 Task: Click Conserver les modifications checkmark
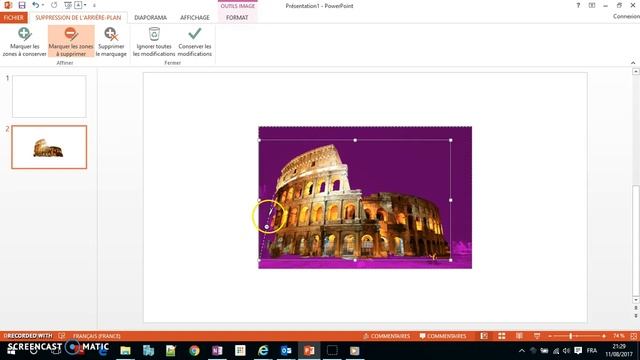click(195, 41)
